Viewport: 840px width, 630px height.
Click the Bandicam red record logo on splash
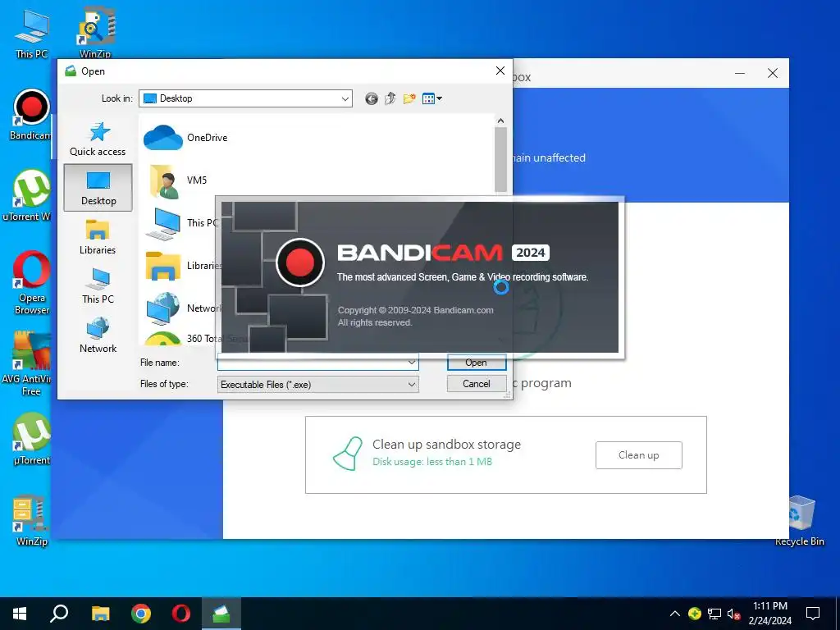[300, 262]
